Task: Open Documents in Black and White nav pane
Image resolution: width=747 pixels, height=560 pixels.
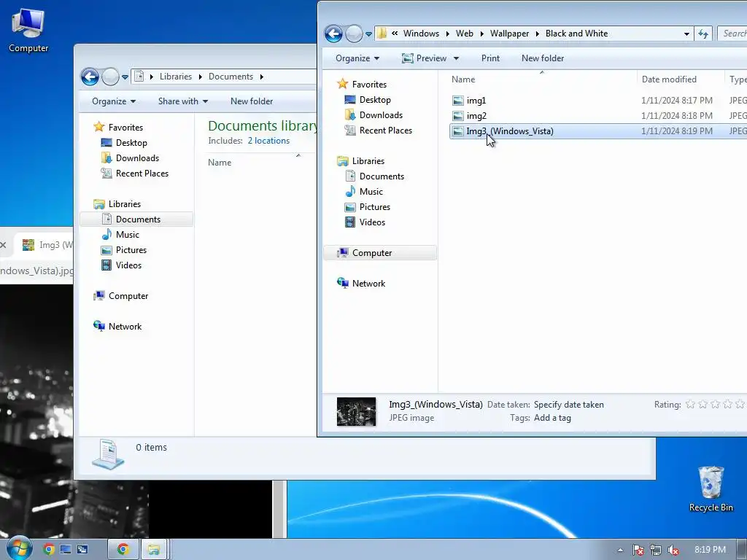Action: coord(382,176)
